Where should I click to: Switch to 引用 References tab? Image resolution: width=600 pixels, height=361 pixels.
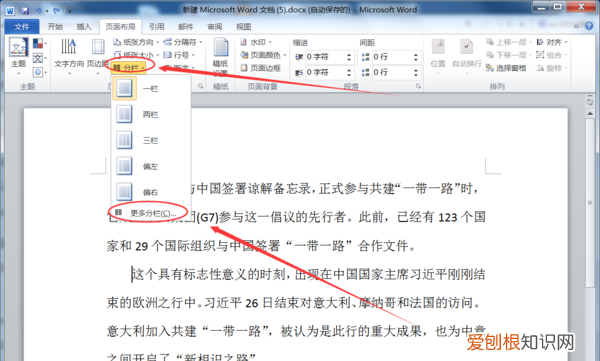click(157, 26)
